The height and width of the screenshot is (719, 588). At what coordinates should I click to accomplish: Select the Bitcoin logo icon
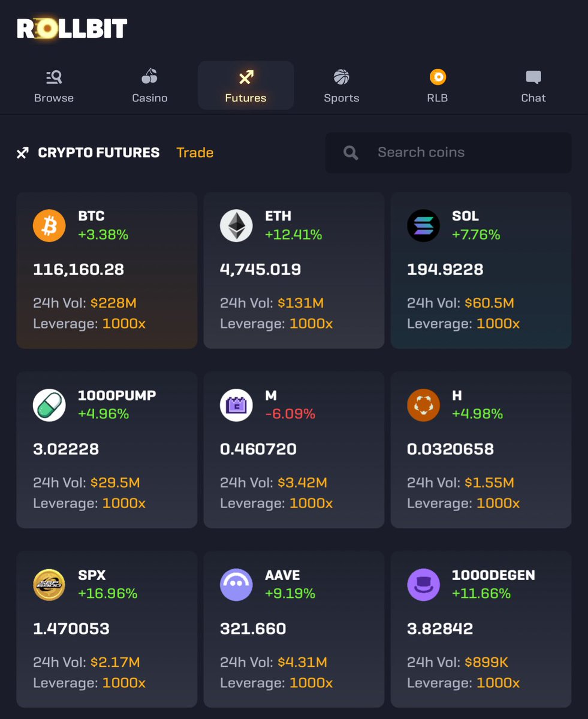coord(49,225)
